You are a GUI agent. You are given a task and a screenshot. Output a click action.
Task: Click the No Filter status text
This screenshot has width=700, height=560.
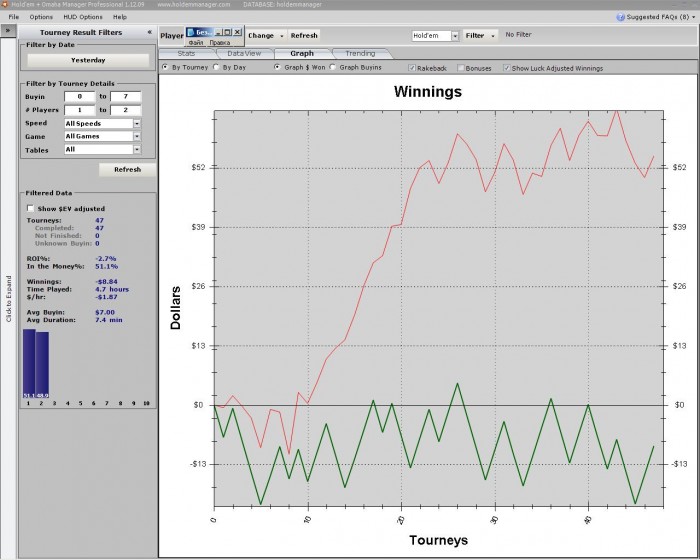518,34
